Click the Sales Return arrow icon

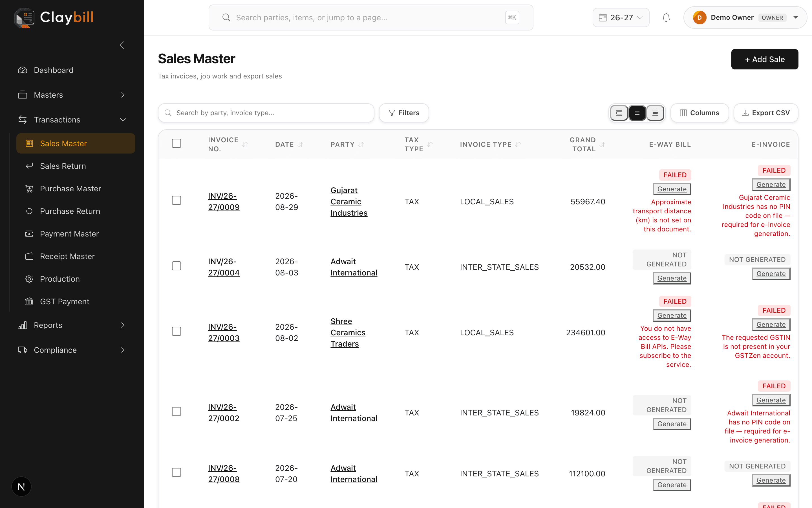click(x=29, y=166)
